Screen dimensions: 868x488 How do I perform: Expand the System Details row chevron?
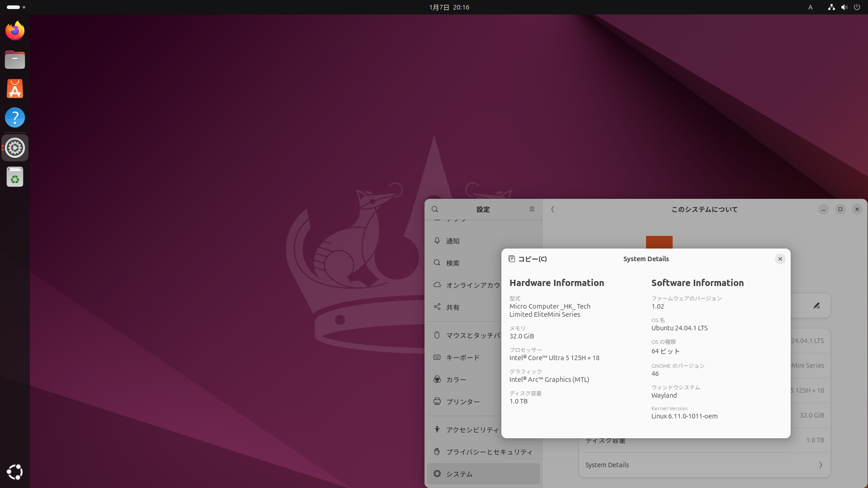tap(820, 465)
